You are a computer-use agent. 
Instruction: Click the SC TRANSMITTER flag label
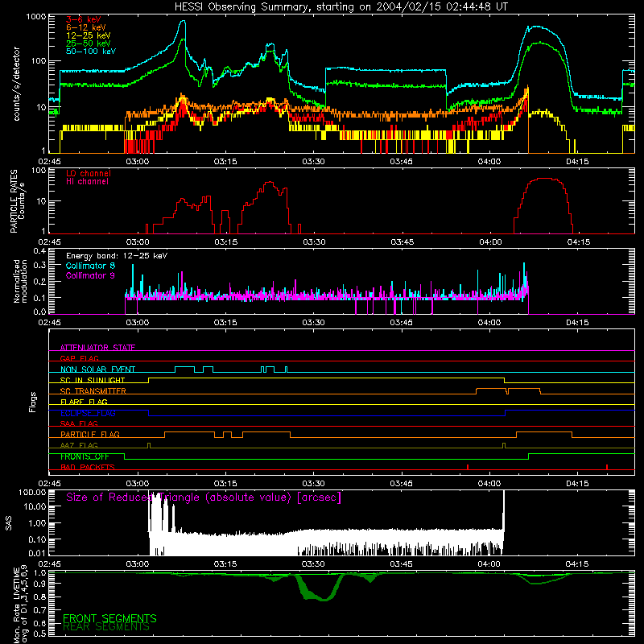93,391
